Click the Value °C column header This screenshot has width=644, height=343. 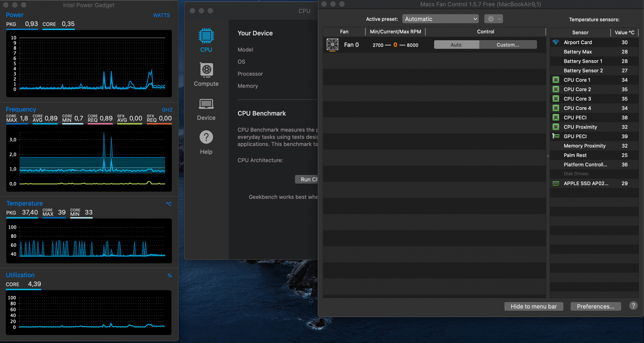(624, 33)
